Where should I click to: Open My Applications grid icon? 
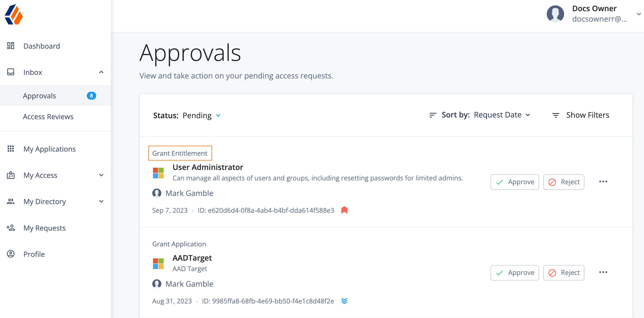pyautogui.click(x=11, y=149)
